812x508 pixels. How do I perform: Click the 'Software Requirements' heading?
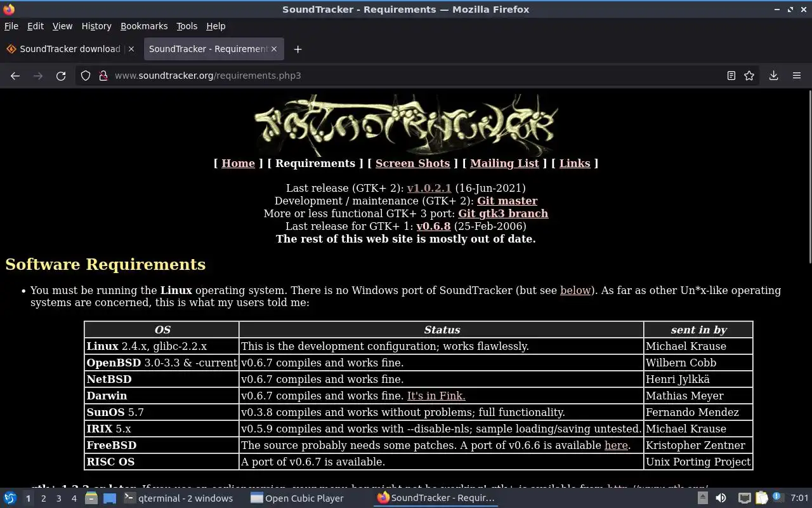coord(105,264)
